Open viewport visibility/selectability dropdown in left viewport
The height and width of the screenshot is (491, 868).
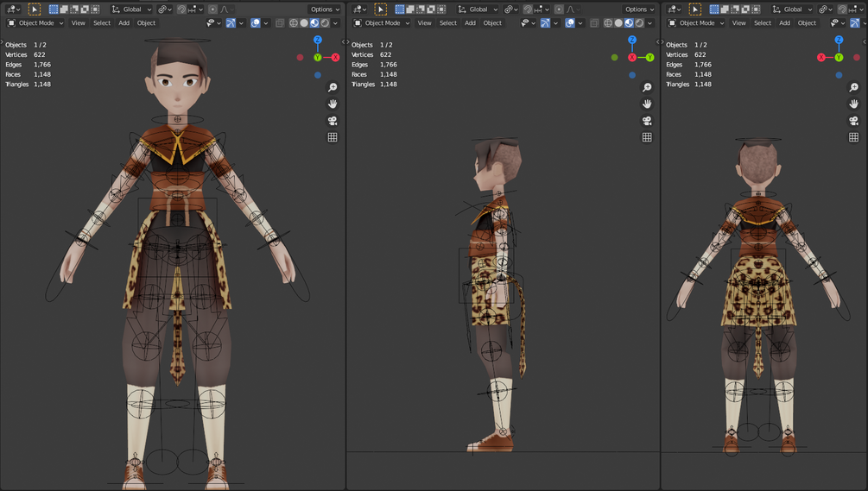[x=213, y=23]
